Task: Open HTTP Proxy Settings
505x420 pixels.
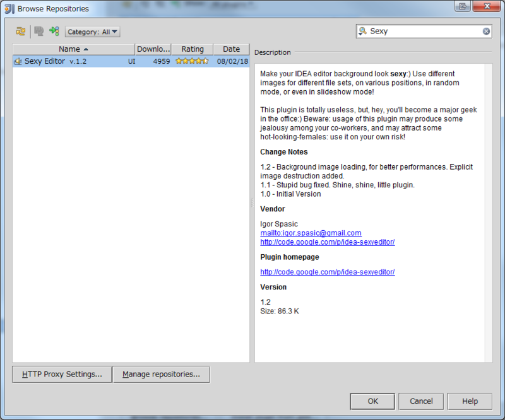Action: coord(62,375)
